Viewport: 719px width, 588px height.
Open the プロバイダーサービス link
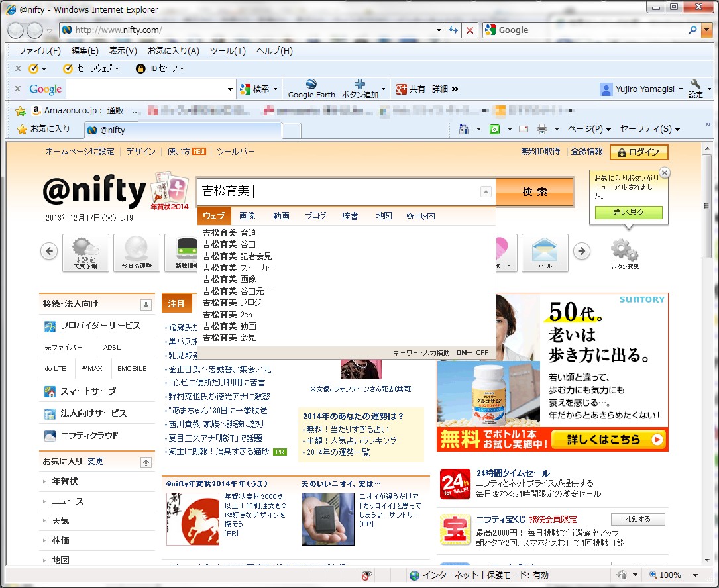coord(101,326)
